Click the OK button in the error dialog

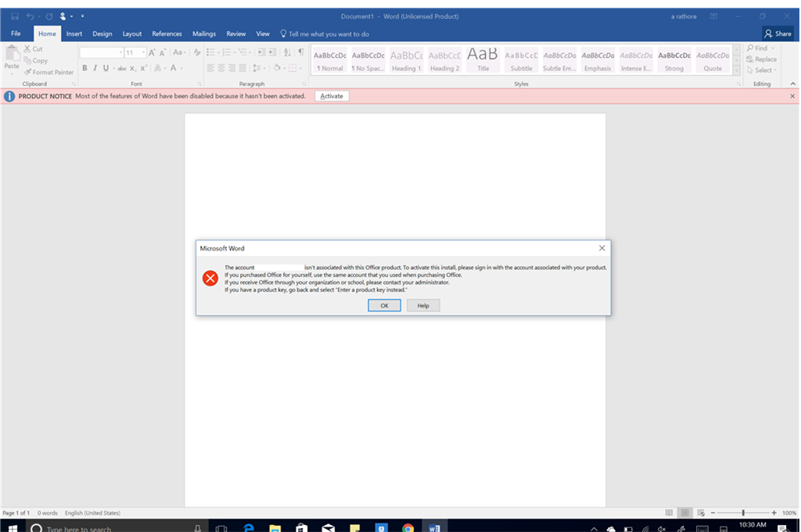click(384, 306)
